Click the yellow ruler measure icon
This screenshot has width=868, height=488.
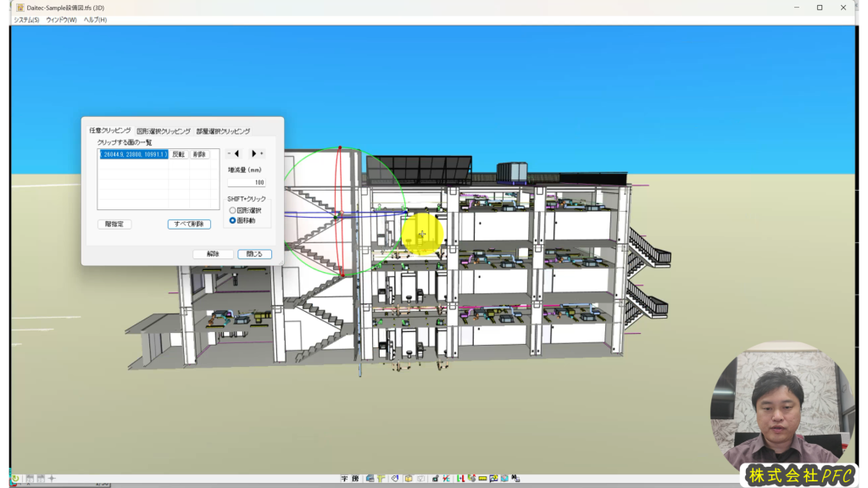(482, 479)
